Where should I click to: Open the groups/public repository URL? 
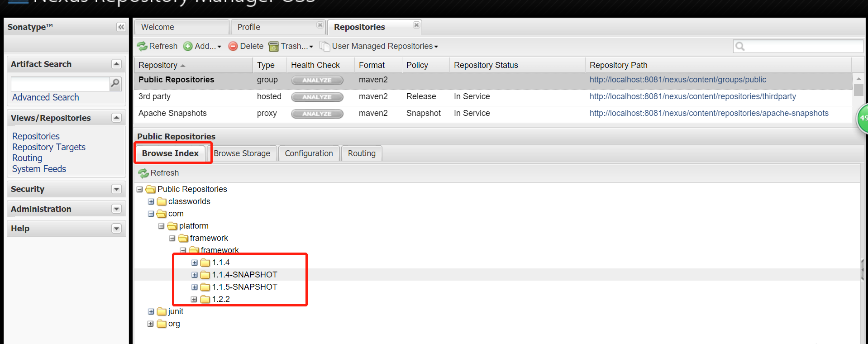click(677, 80)
